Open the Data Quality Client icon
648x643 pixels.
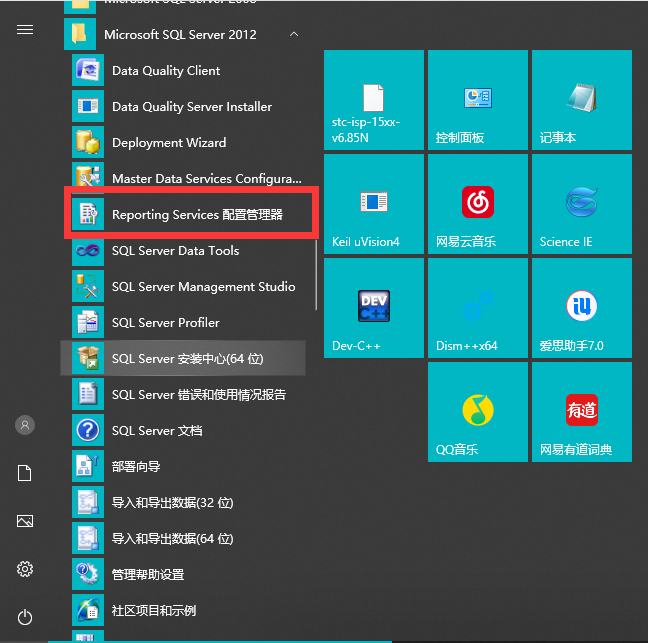tap(88, 70)
